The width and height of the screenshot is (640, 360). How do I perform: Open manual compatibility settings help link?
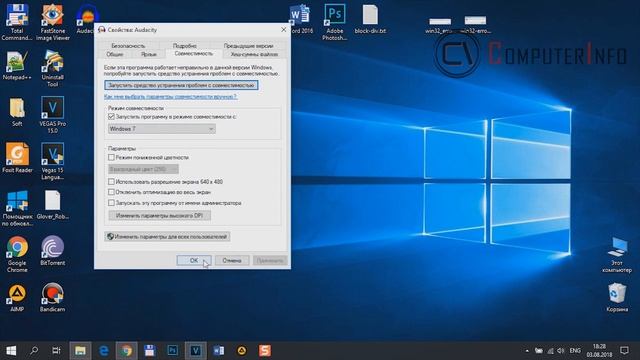(170, 97)
